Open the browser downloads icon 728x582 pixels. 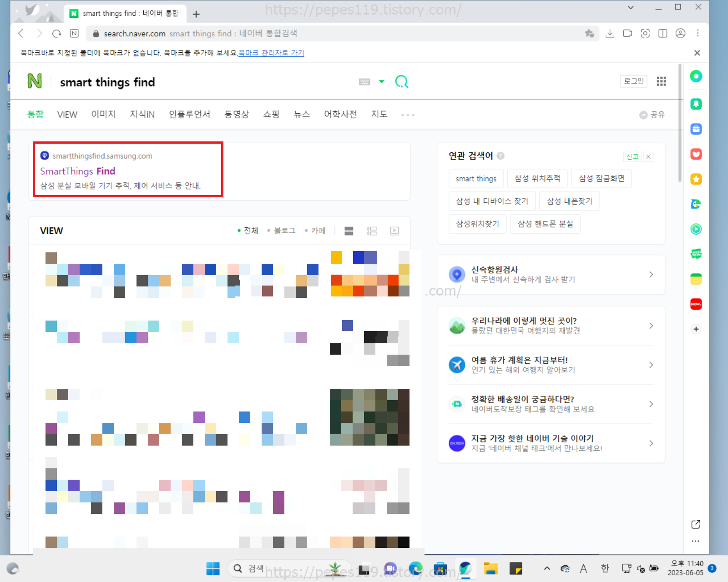pos(610,33)
